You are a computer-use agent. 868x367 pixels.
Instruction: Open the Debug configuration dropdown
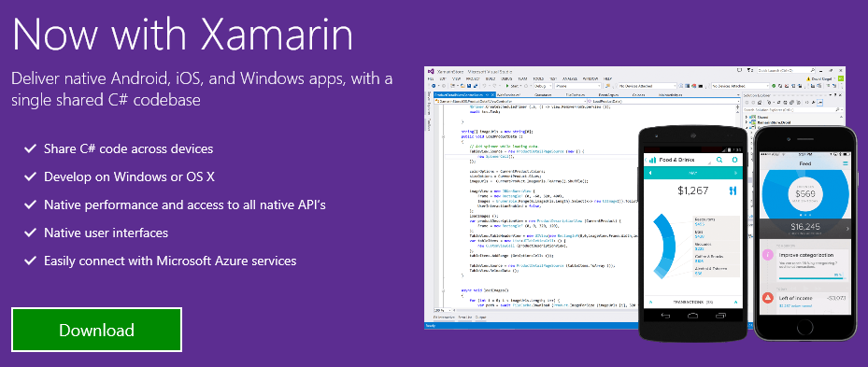[543, 86]
